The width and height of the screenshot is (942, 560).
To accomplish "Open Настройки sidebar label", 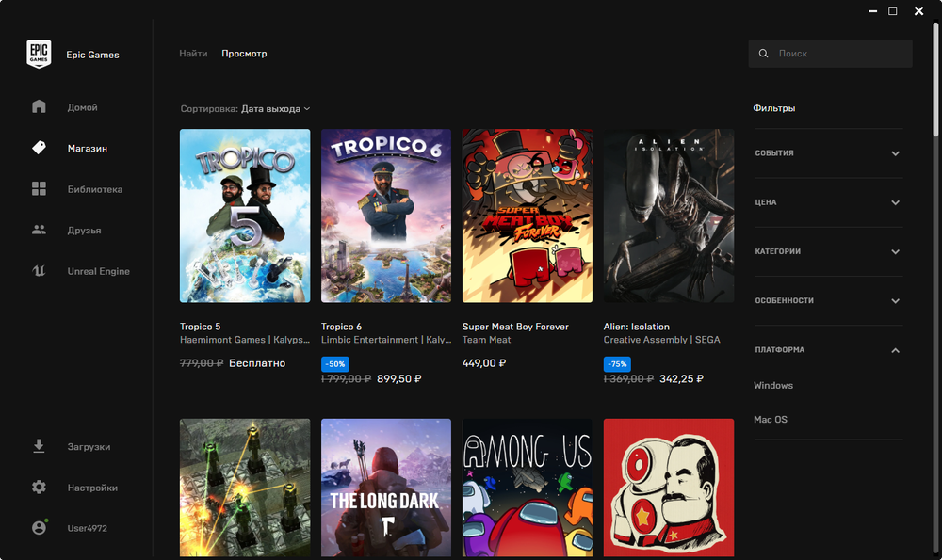I will pyautogui.click(x=92, y=488).
